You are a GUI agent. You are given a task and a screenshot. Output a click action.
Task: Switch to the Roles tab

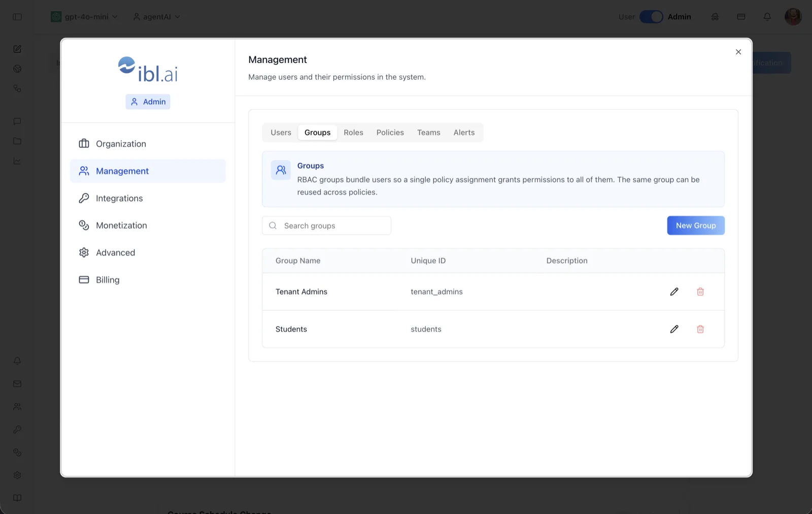click(x=353, y=133)
